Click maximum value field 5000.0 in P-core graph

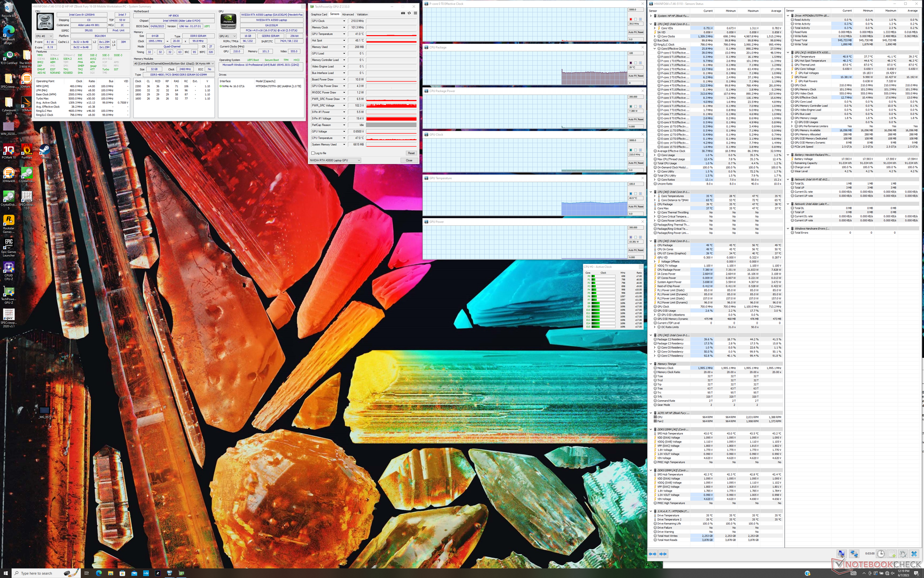636,10
